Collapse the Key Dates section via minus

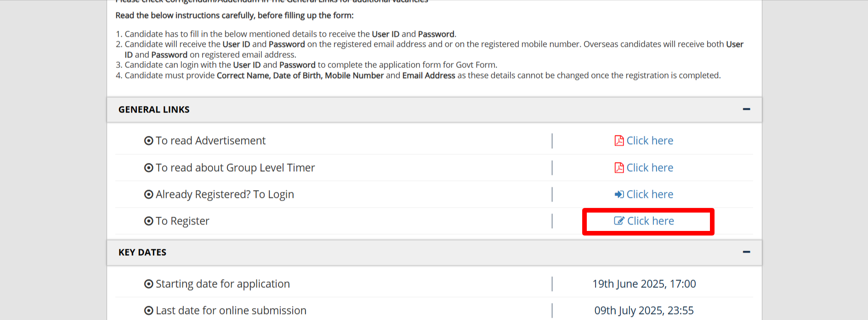click(746, 252)
